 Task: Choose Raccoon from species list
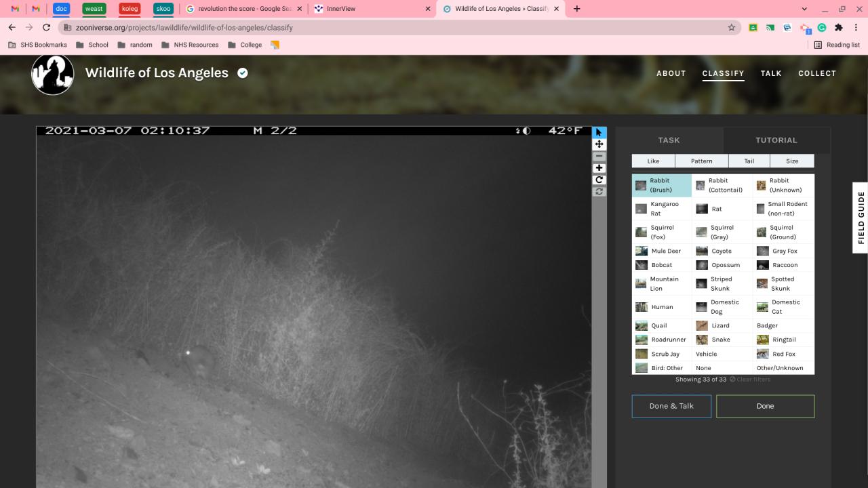pos(783,265)
